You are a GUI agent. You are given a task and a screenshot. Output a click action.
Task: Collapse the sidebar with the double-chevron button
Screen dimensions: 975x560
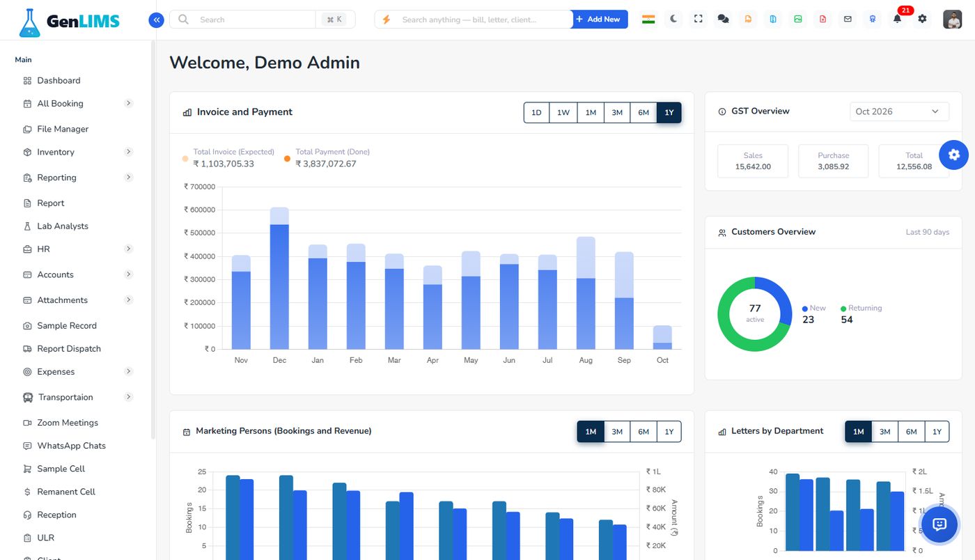coord(156,20)
